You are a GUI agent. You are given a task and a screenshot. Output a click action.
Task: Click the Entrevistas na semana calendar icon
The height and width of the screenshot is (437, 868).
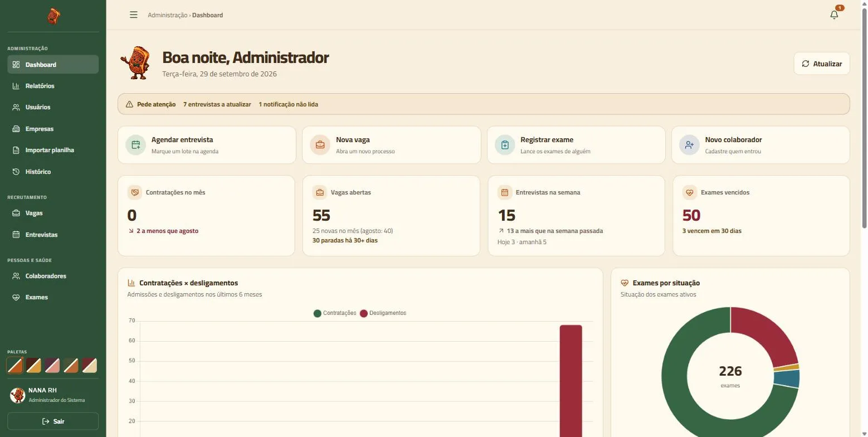click(x=504, y=192)
